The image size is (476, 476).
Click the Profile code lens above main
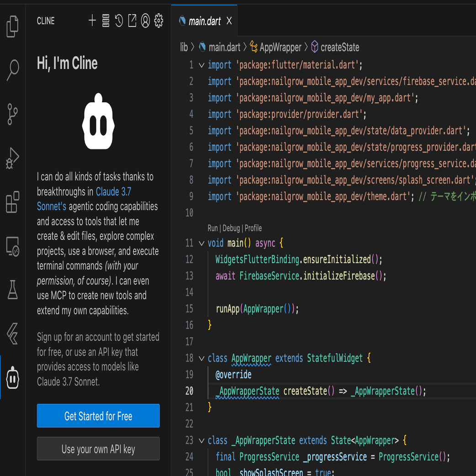[253, 228]
